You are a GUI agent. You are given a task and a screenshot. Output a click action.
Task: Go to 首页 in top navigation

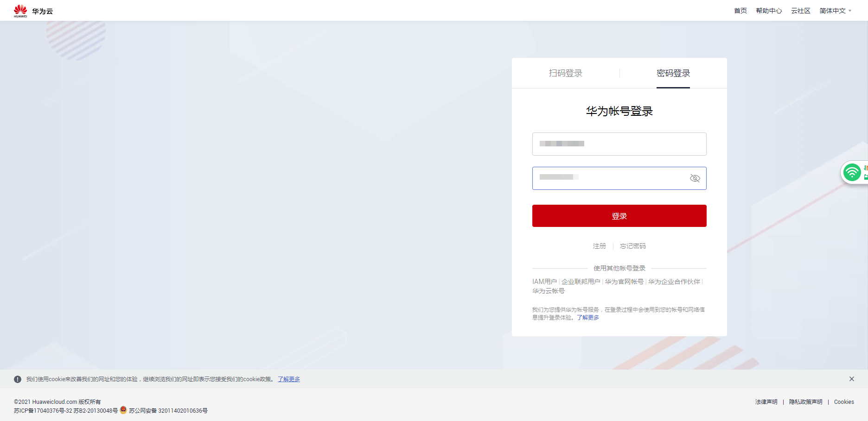pyautogui.click(x=740, y=11)
